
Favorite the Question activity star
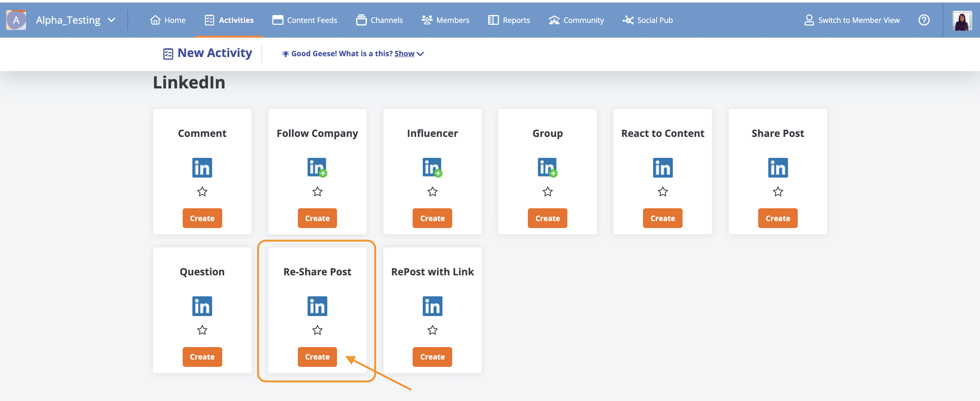pyautogui.click(x=202, y=330)
